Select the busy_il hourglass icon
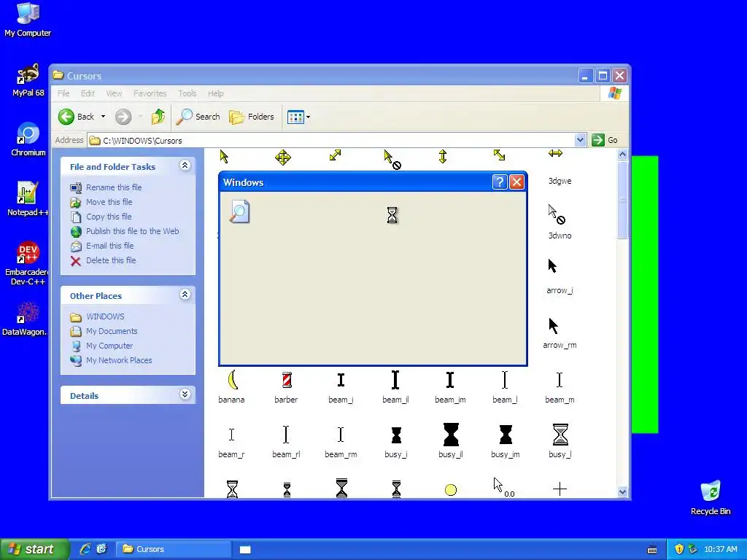This screenshot has width=747, height=560. pos(451,435)
